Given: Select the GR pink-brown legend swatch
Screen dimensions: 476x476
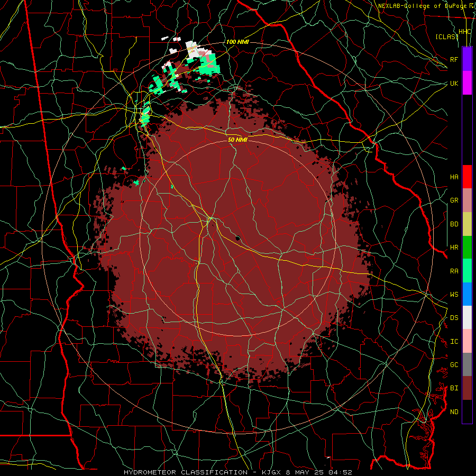Looking at the screenshot, I should pos(467,200).
